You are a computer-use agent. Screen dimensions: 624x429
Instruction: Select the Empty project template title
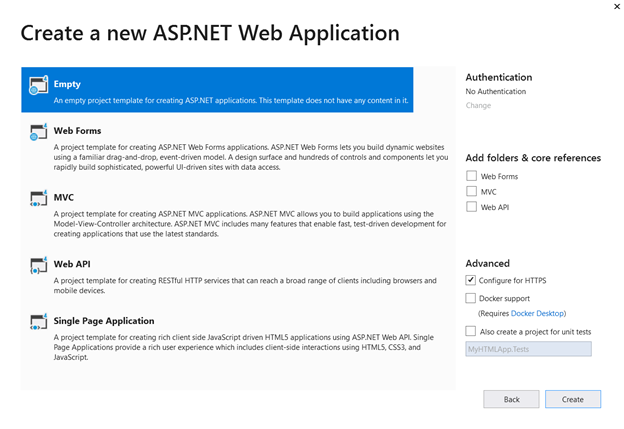click(67, 84)
